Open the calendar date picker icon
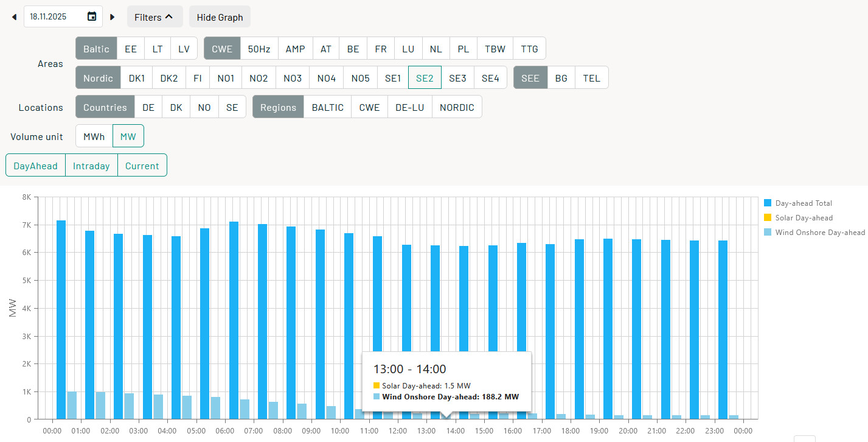The width and height of the screenshot is (868, 442). (x=92, y=17)
